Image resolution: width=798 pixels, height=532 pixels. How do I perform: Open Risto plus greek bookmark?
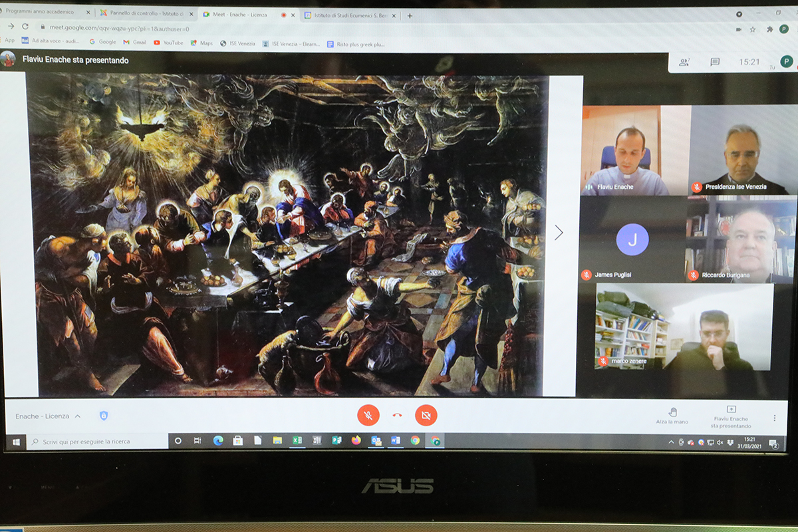click(356, 45)
